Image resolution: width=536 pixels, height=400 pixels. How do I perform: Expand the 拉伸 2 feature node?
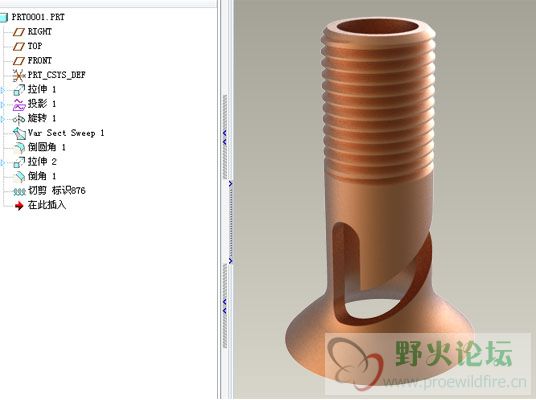[3, 163]
